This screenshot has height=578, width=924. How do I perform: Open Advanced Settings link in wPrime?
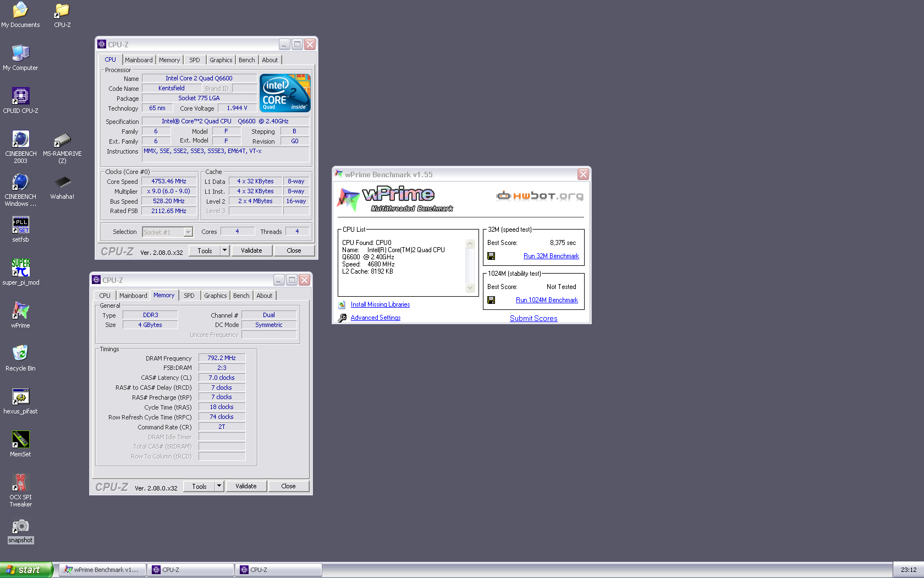pyautogui.click(x=376, y=318)
